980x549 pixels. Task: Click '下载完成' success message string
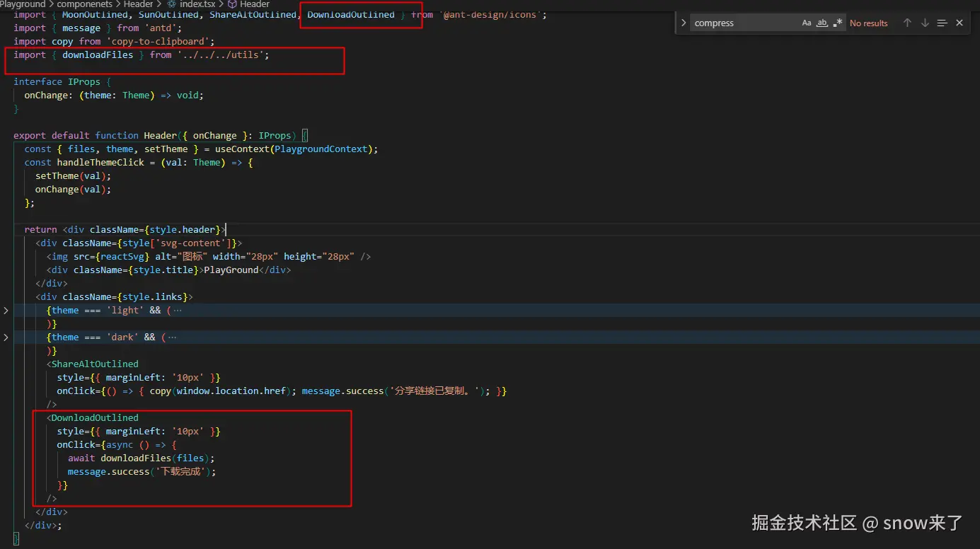coord(182,471)
